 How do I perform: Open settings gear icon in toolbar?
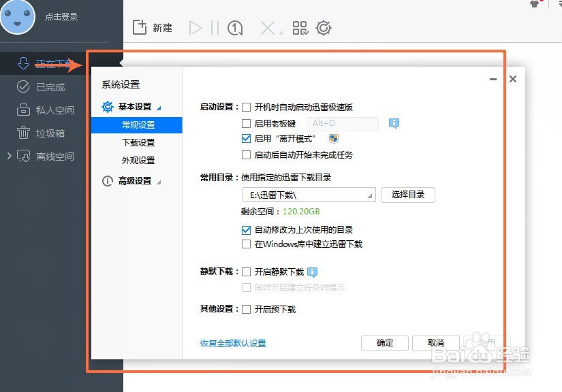coord(324,28)
